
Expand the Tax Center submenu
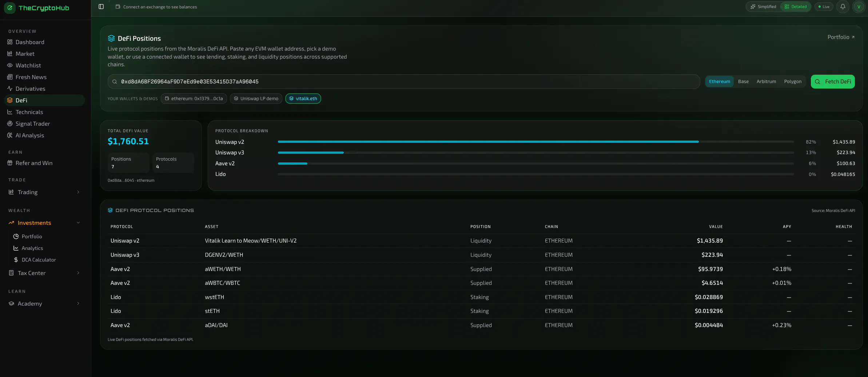(78, 273)
